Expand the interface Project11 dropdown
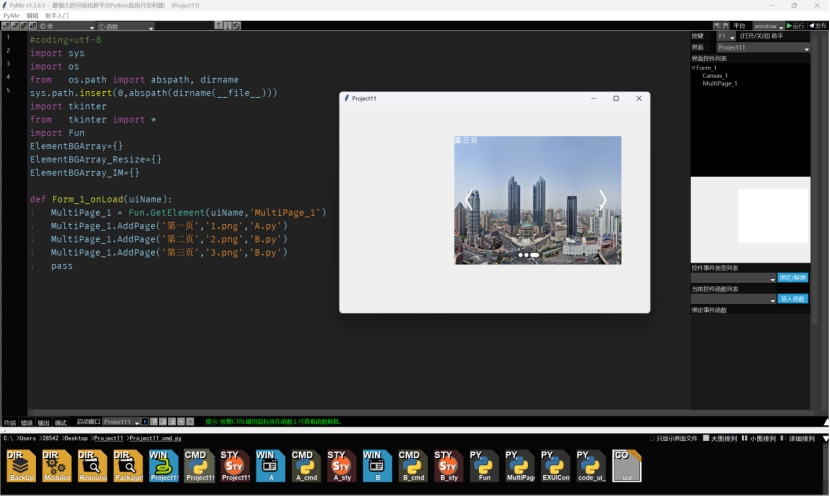This screenshot has width=830, height=496. click(x=762, y=47)
